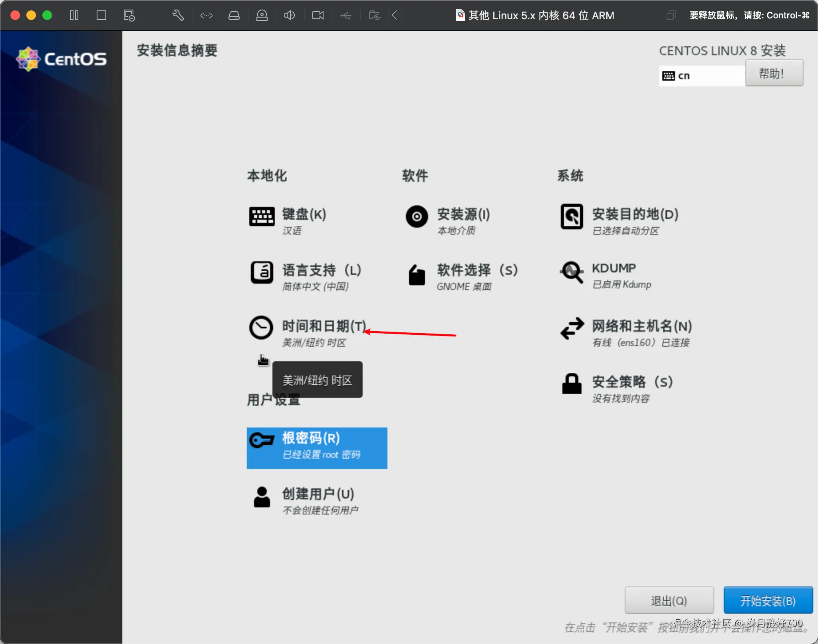
Task: Toggle the virtual machine sound icon
Action: (289, 15)
